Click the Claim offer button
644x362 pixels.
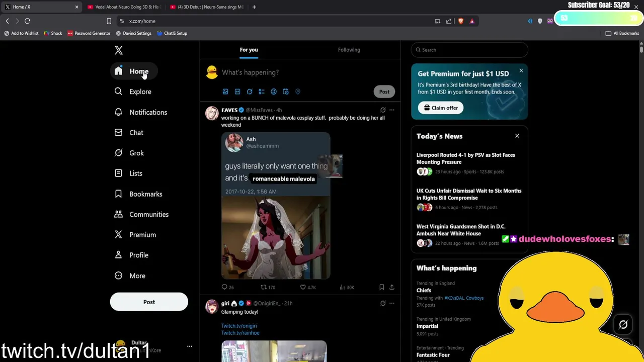point(441,108)
